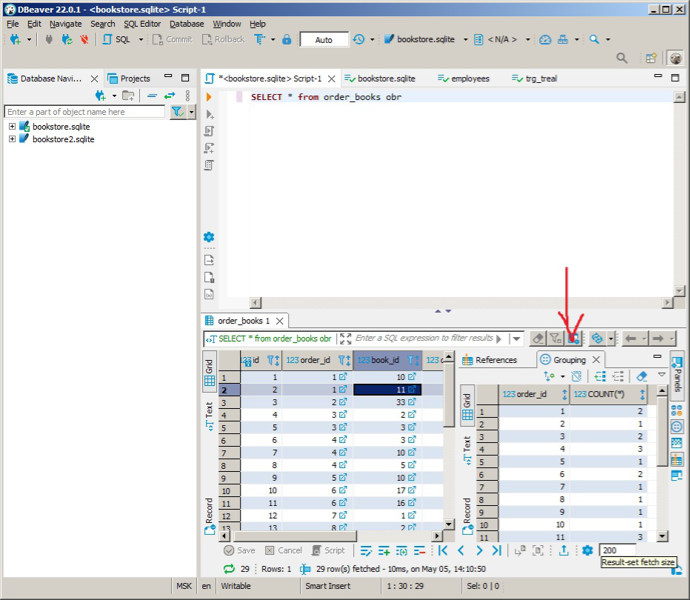Image resolution: width=690 pixels, height=600 pixels.
Task: Open the SQL button dropdown arrow
Action: pos(141,40)
